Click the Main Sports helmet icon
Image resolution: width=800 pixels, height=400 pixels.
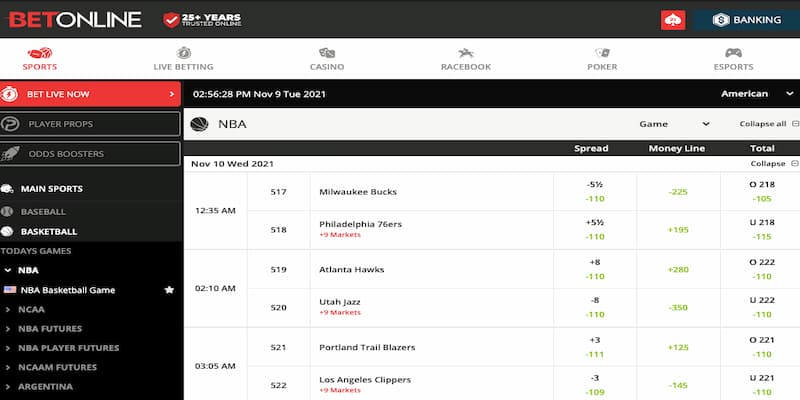click(x=7, y=189)
